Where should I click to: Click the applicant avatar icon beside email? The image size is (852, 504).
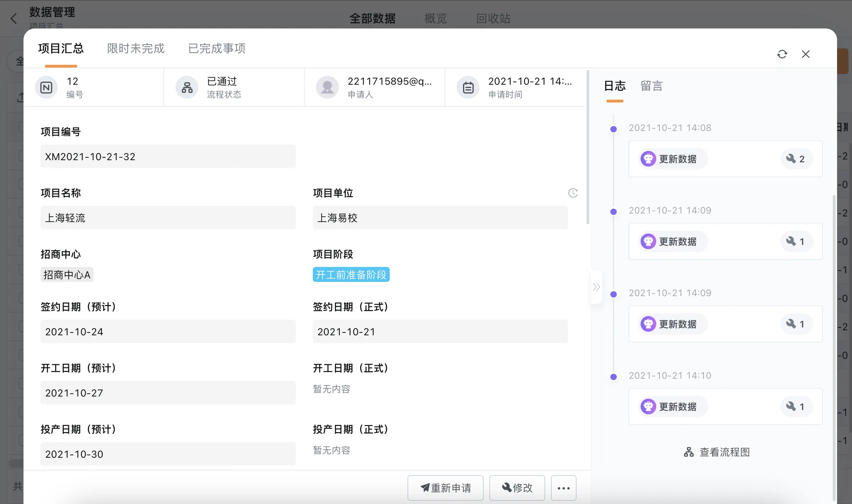[327, 87]
